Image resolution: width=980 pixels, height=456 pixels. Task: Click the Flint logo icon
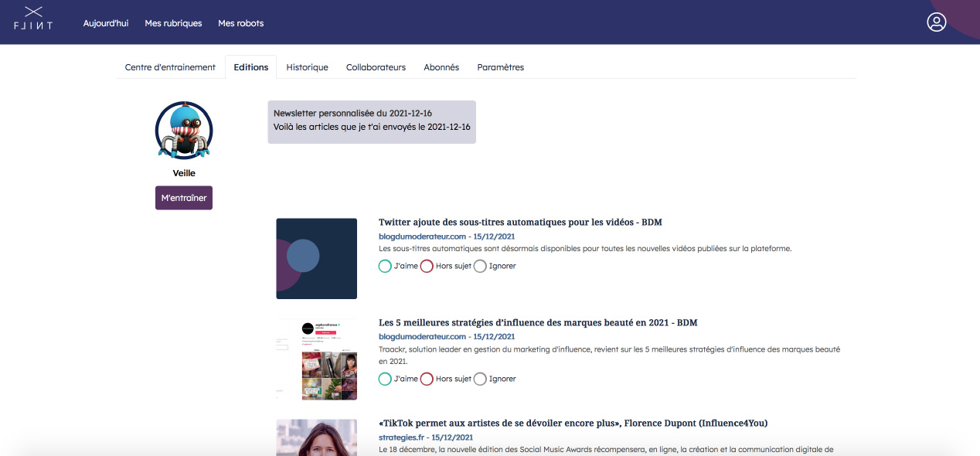pos(33,19)
